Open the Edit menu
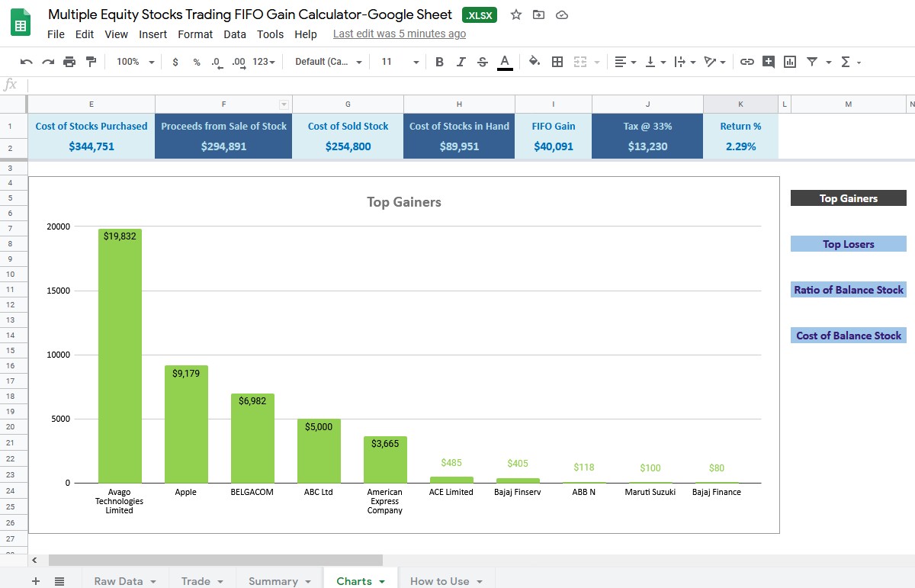The width and height of the screenshot is (915, 588). 85,34
